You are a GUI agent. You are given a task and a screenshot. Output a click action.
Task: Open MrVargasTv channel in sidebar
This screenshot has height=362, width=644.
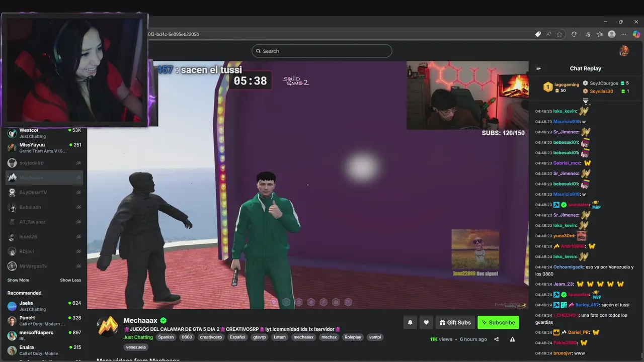click(44, 266)
